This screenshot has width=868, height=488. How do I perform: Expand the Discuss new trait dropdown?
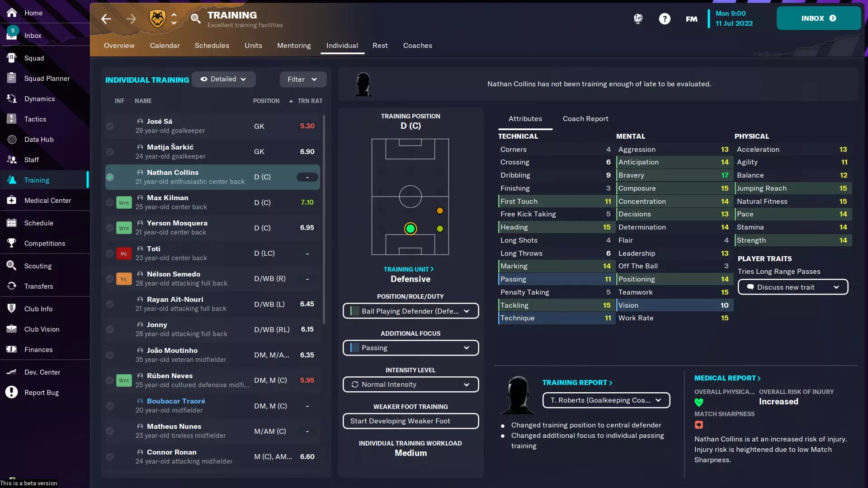[793, 287]
